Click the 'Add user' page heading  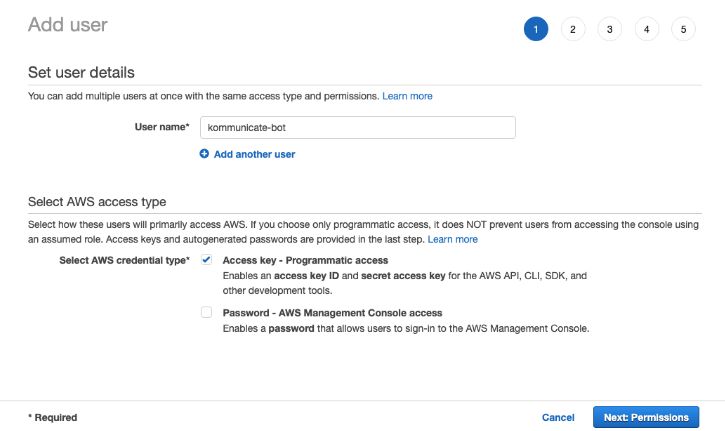(68, 24)
